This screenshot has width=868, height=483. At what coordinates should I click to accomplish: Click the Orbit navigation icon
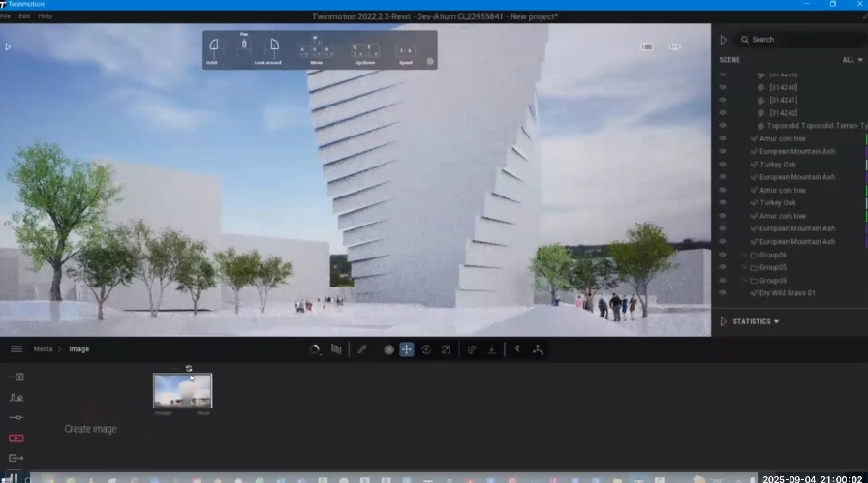(x=213, y=45)
